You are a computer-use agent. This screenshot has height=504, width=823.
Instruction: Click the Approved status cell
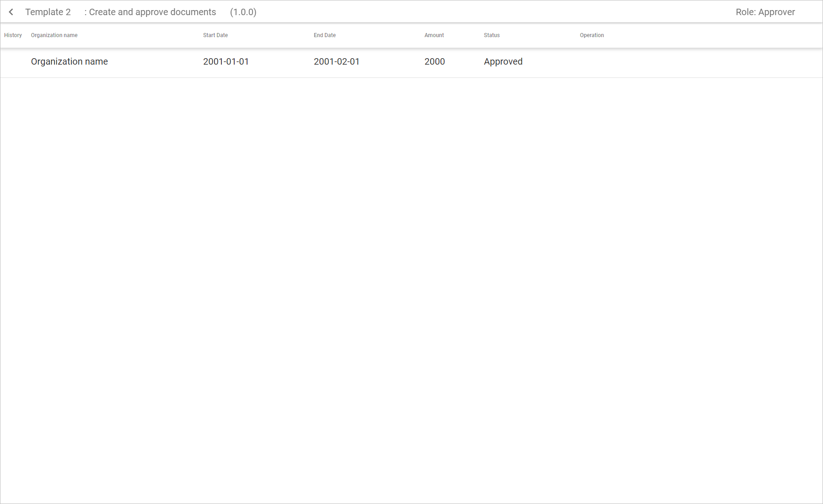[x=503, y=61]
